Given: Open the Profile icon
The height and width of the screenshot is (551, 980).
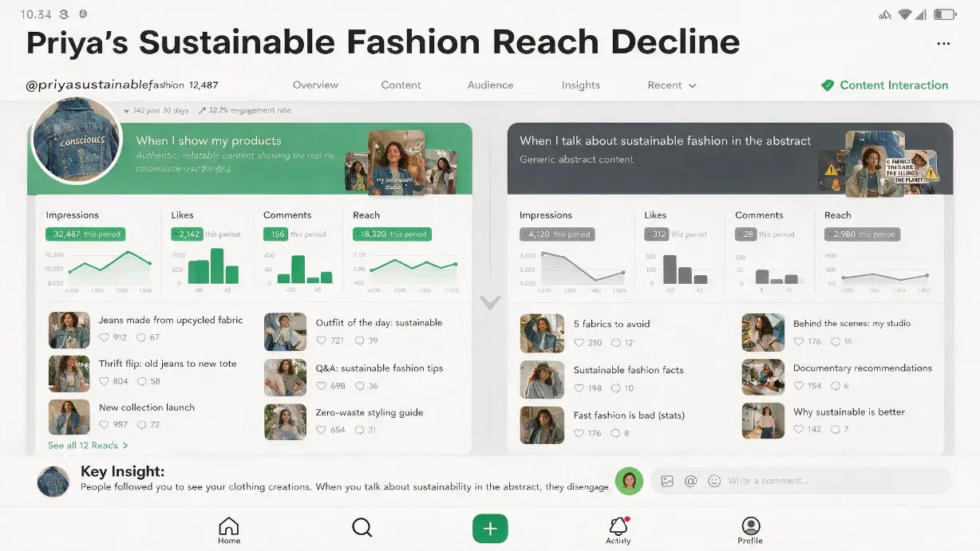Looking at the screenshot, I should [750, 526].
